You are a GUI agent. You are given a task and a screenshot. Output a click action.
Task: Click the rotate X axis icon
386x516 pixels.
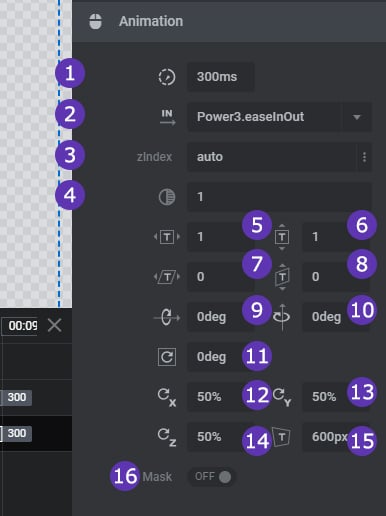(167, 317)
